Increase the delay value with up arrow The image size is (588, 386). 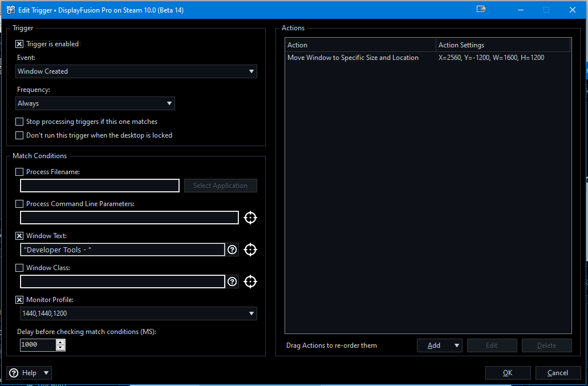coord(60,342)
